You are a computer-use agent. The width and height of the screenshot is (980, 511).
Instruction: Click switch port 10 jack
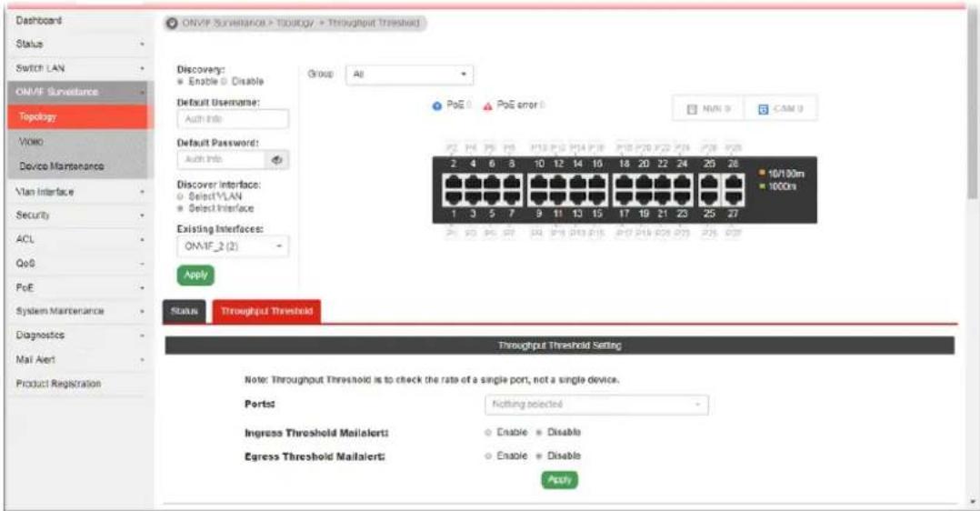(x=539, y=182)
